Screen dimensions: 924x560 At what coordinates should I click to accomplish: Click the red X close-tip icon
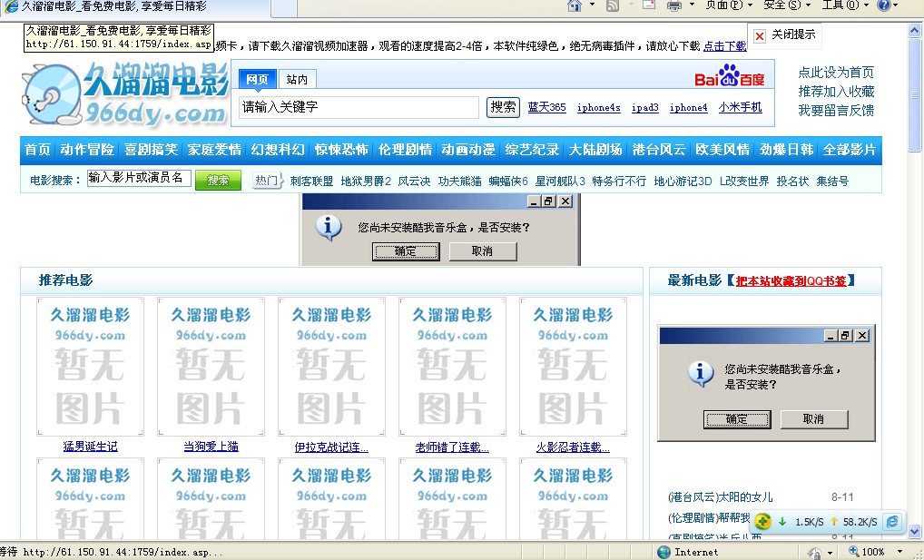[759, 36]
